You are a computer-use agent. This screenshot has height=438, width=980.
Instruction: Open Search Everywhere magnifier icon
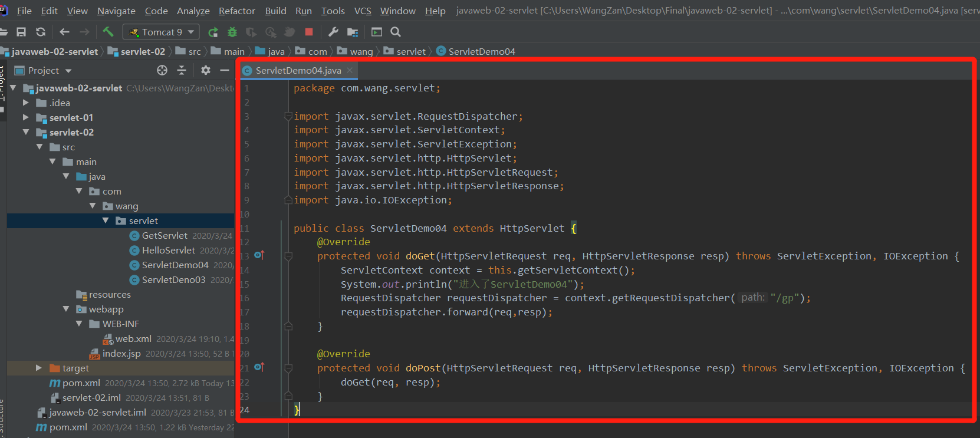pyautogui.click(x=396, y=32)
